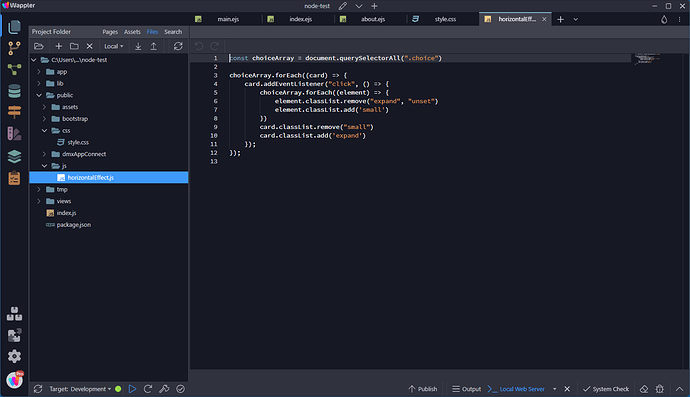Run project with the play icon

[x=132, y=389]
